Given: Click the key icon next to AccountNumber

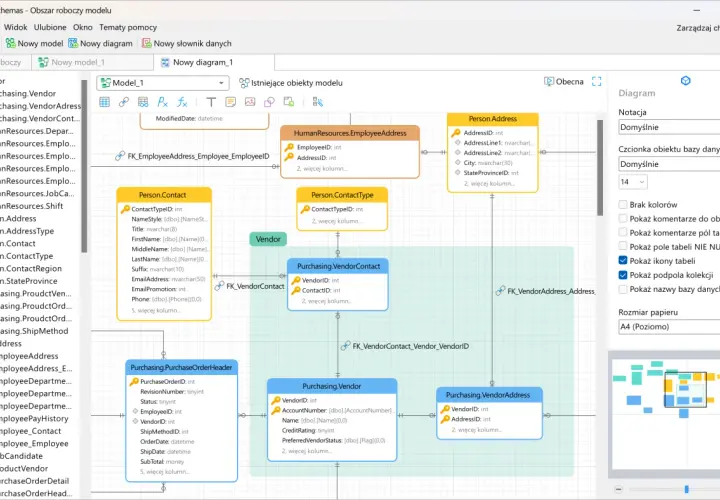Looking at the screenshot, I should tap(276, 410).
